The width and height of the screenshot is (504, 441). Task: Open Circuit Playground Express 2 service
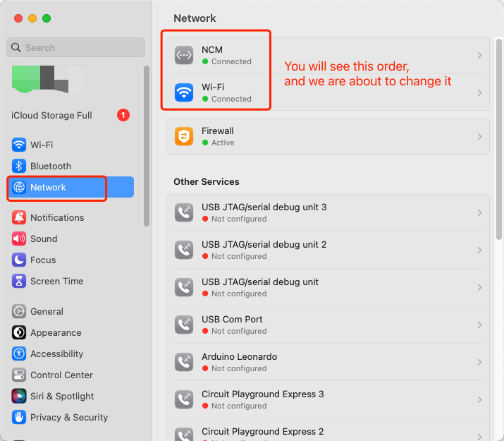pyautogui.click(x=328, y=430)
